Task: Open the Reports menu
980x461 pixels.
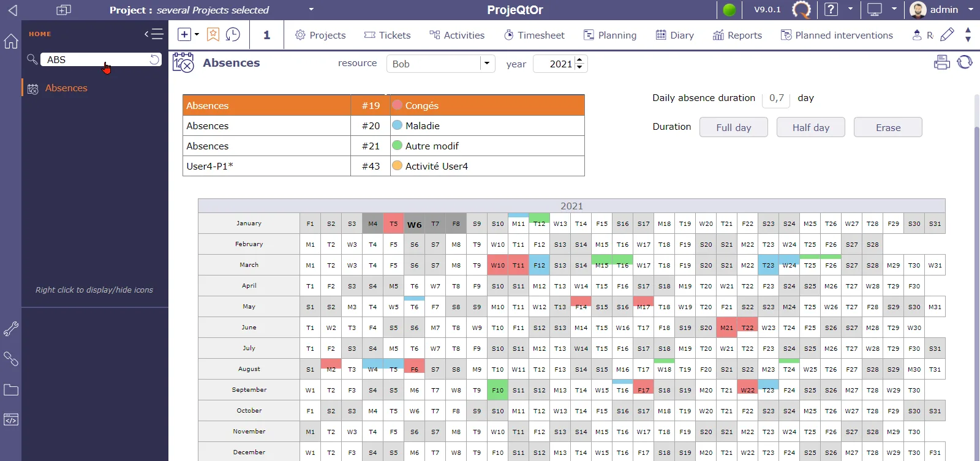Action: click(x=737, y=36)
